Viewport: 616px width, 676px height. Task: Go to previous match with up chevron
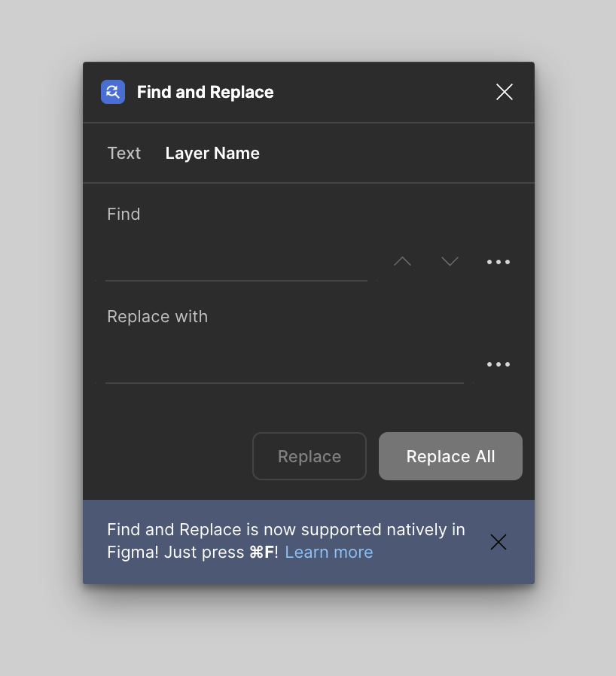402,261
